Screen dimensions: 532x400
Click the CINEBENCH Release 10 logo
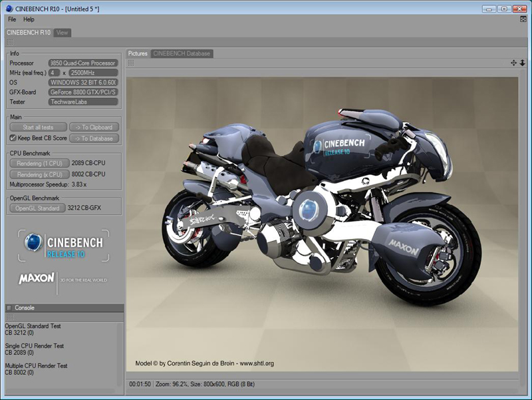pyautogui.click(x=64, y=246)
